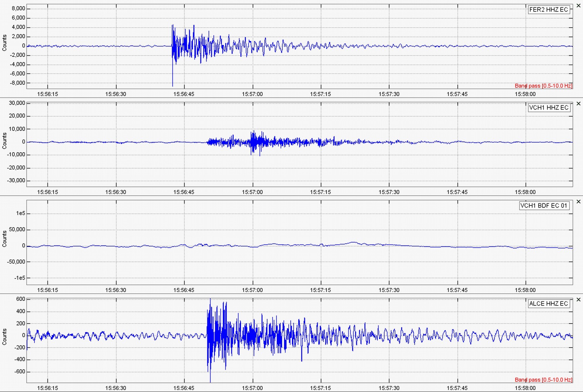Click 15:57:15 time tick under ALCE panel
583x392 pixels.
point(321,388)
